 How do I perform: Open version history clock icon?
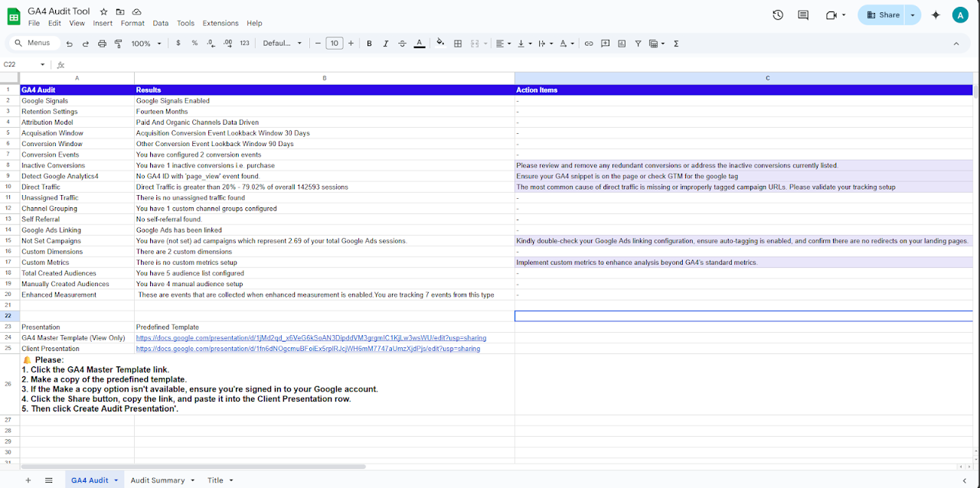(778, 15)
